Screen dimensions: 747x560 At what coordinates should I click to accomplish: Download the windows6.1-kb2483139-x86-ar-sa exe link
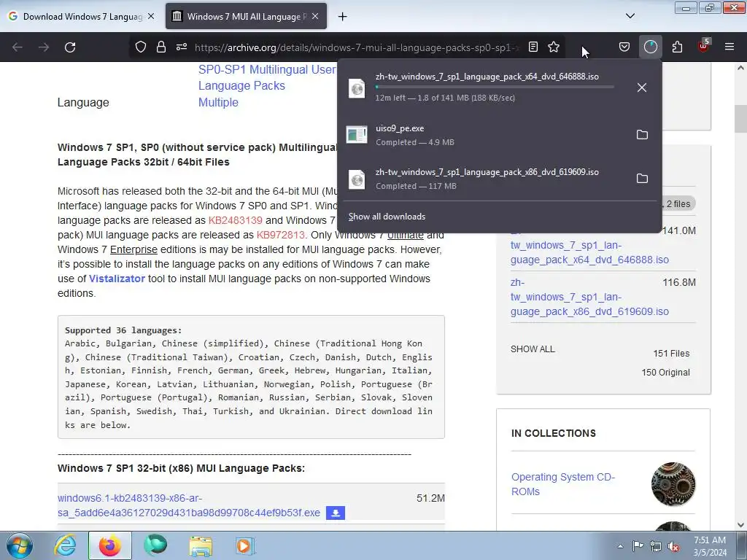189,505
